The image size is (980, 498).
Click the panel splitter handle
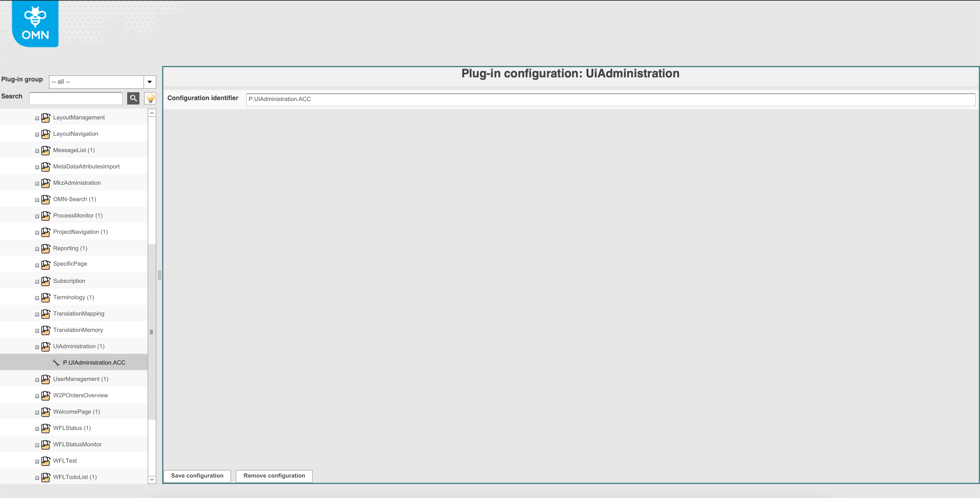(160, 275)
